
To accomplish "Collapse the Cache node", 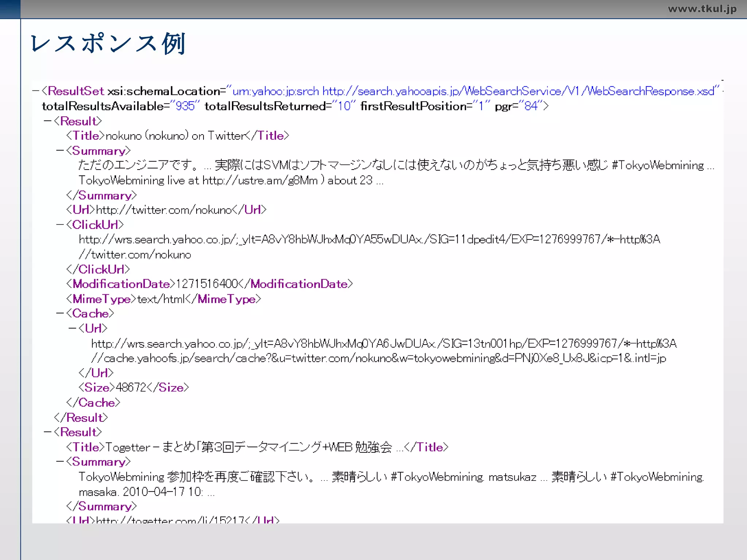I will [60, 313].
